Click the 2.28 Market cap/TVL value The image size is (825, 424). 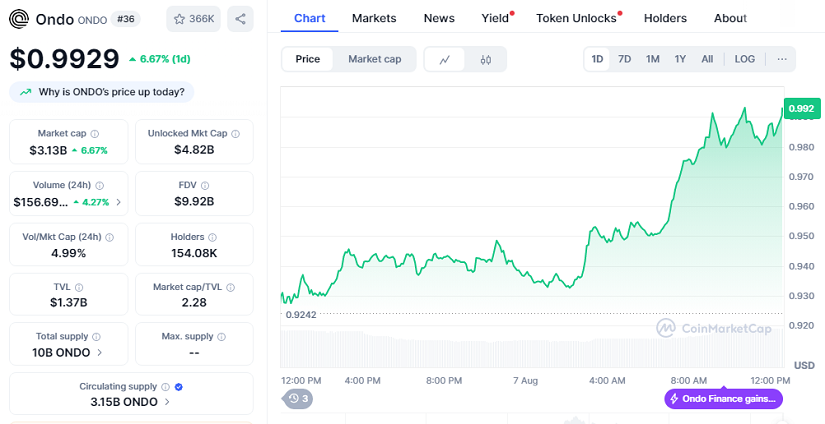click(x=194, y=302)
